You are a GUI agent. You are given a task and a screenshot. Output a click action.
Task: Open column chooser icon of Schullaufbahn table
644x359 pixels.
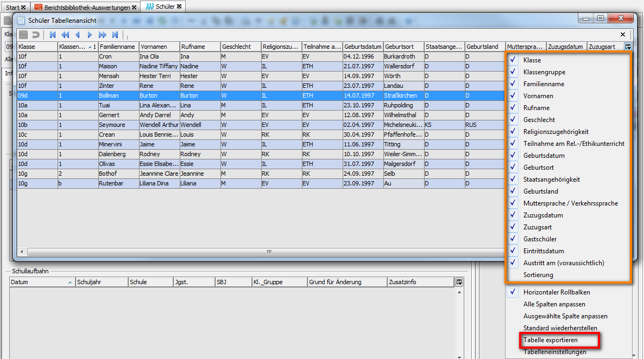[x=459, y=282]
